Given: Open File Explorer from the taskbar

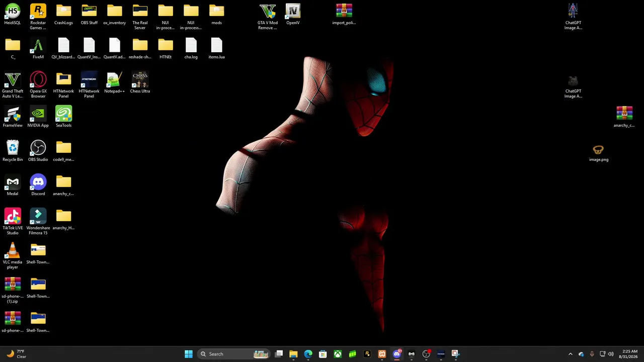Looking at the screenshot, I should coord(294,354).
